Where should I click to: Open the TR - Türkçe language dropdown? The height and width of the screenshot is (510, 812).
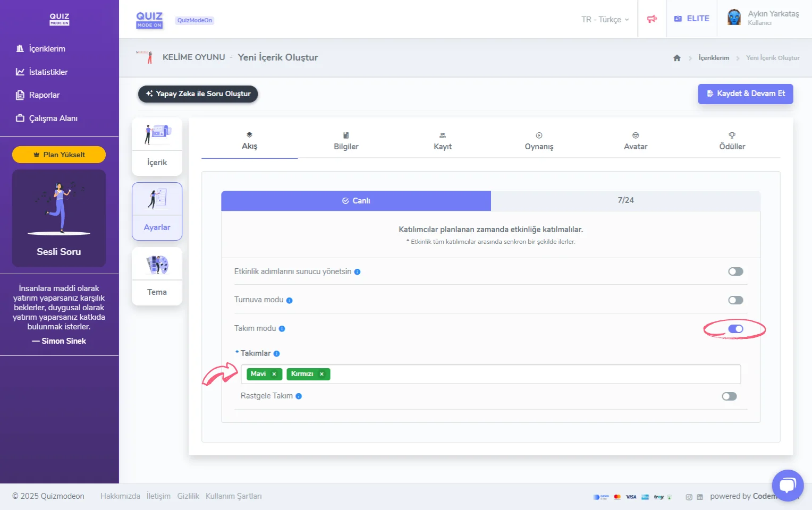click(x=605, y=20)
